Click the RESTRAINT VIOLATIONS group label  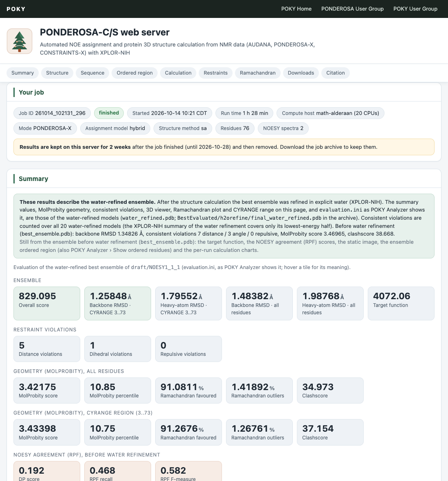(x=45, y=330)
